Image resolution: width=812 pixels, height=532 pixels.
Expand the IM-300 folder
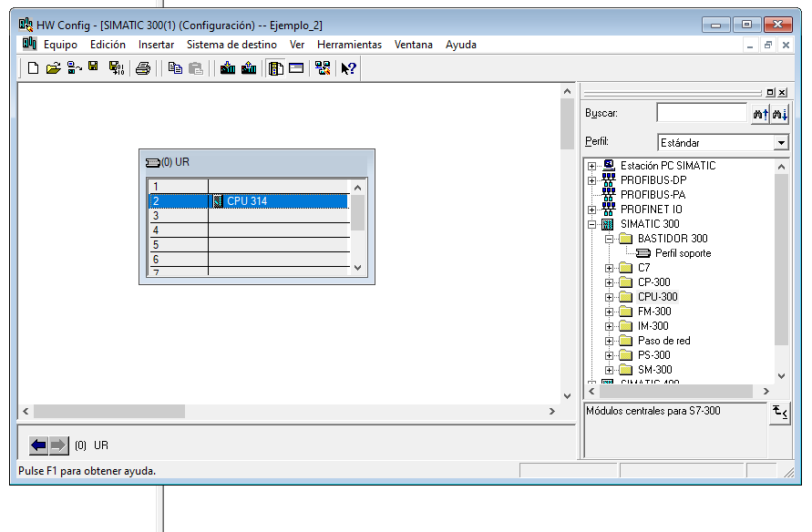[x=609, y=326]
